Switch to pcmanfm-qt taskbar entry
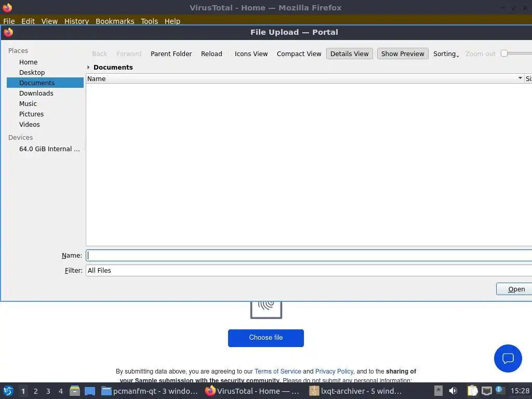The height and width of the screenshot is (399, 532). click(150, 391)
